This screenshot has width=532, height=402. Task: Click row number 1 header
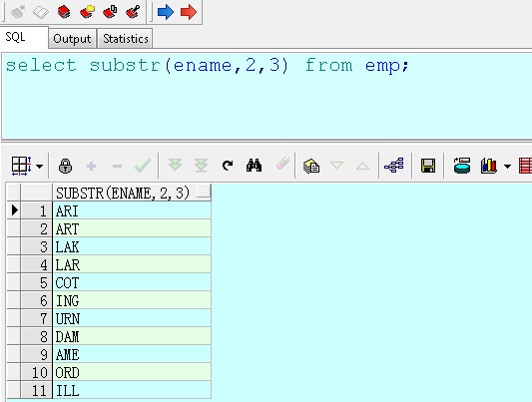pos(37,210)
